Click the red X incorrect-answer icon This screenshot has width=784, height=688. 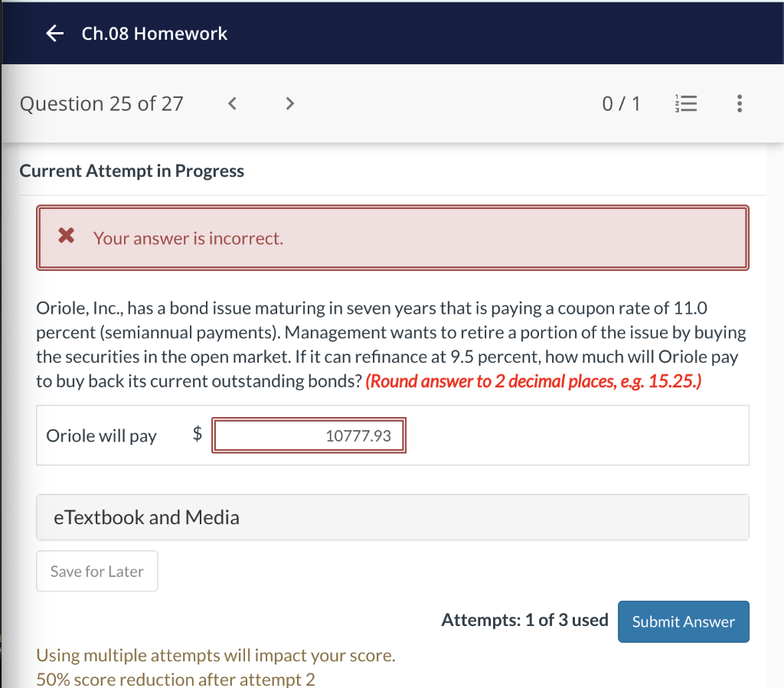click(66, 237)
